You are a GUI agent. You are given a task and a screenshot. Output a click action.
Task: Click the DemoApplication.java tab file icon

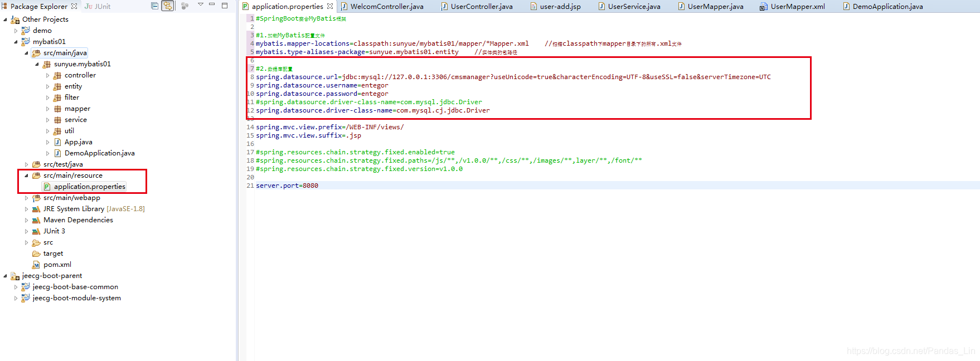[846, 7]
